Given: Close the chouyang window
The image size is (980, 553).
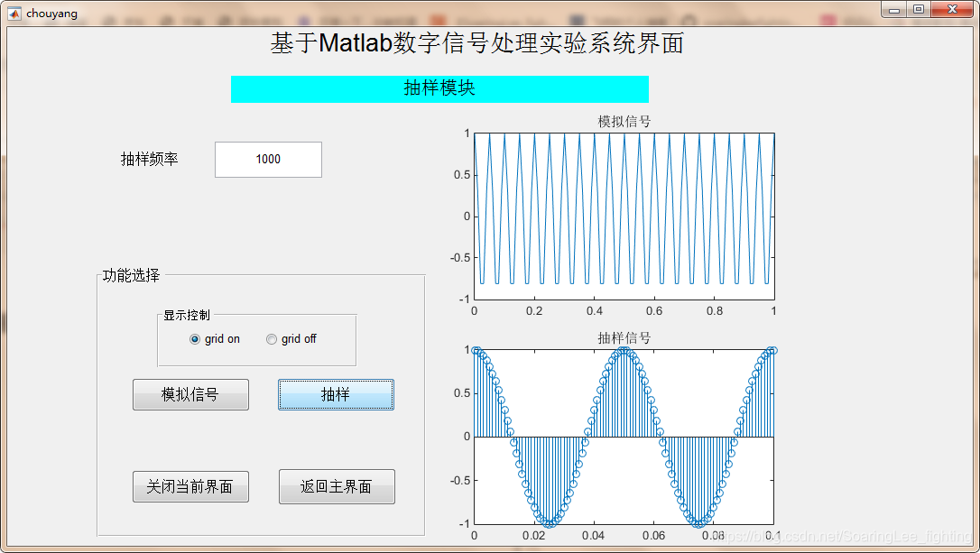Looking at the screenshot, I should (953, 9).
